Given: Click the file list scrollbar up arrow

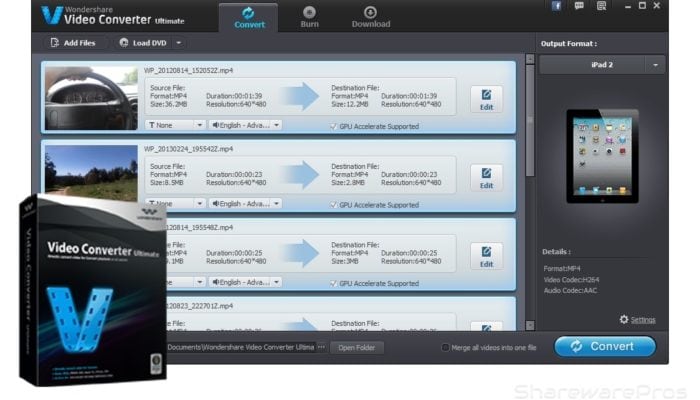Looking at the screenshot, I should pyautogui.click(x=530, y=59).
